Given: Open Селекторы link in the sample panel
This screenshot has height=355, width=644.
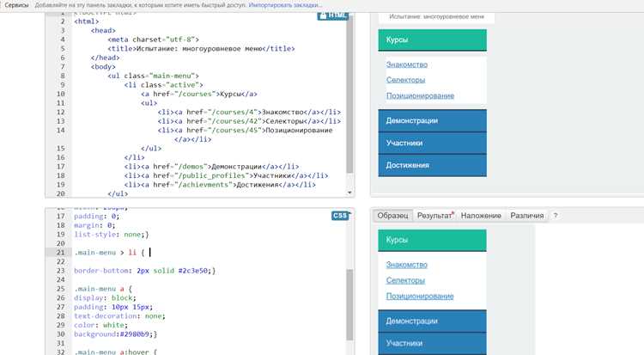Looking at the screenshot, I should (x=405, y=280).
